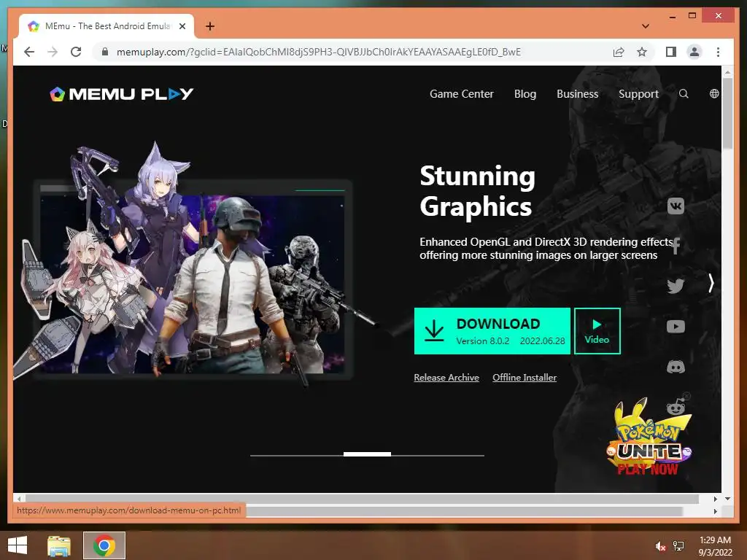The image size is (747, 560).
Task: Click the page vertical scrollbar thumb
Action: 727,113
